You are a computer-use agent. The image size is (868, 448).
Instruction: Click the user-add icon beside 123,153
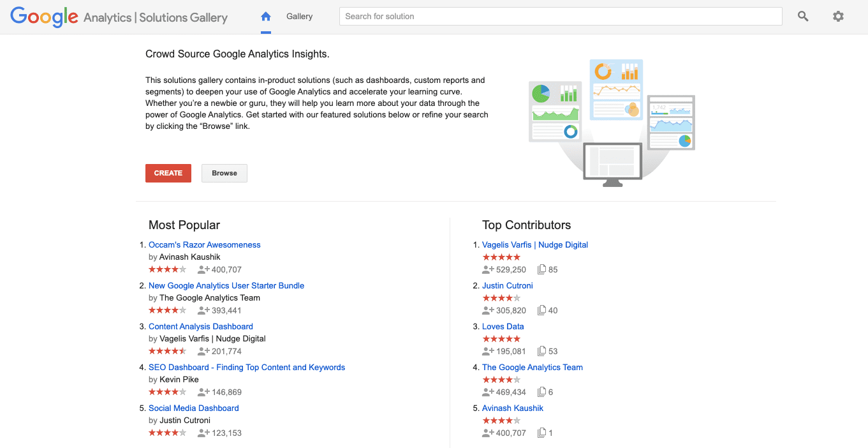203,433
